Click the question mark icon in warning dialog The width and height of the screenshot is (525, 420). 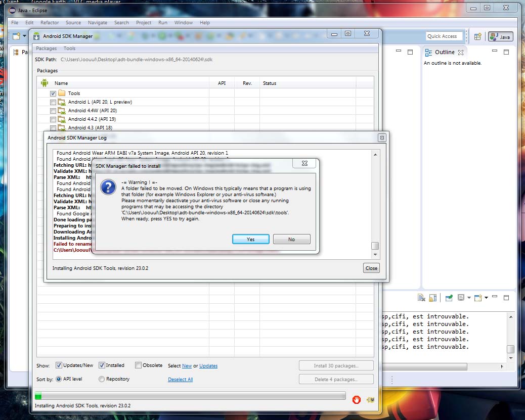pyautogui.click(x=108, y=186)
